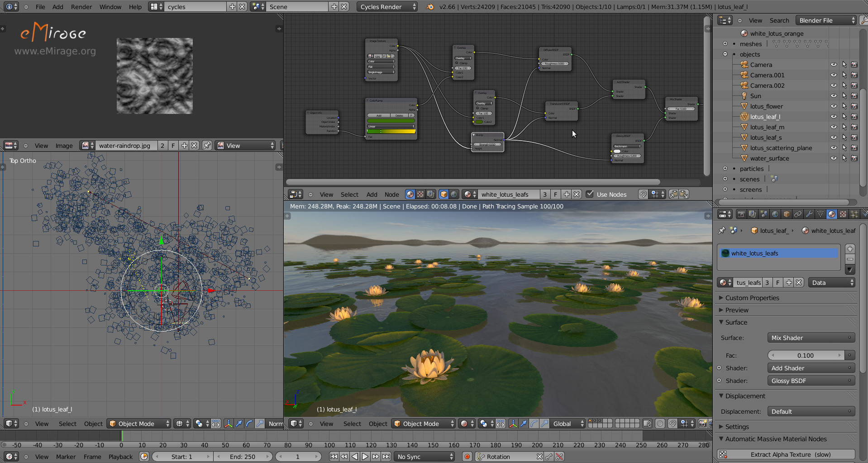Viewport: 868px width, 463px height.
Task: Open the Render properties tab (camera icon)
Action: click(x=741, y=214)
